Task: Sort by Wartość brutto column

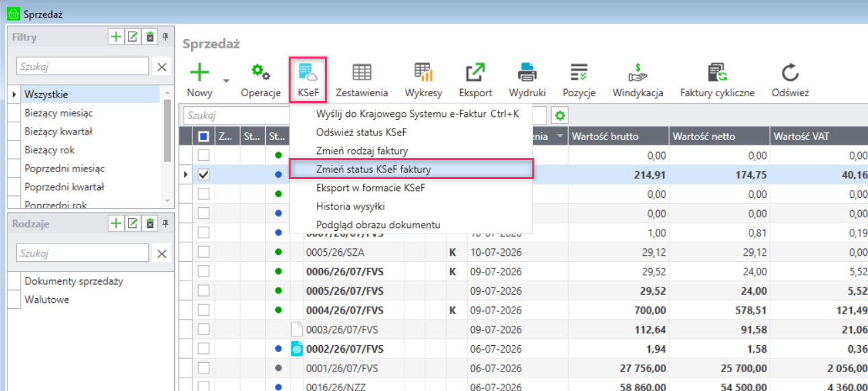Action: pyautogui.click(x=618, y=137)
